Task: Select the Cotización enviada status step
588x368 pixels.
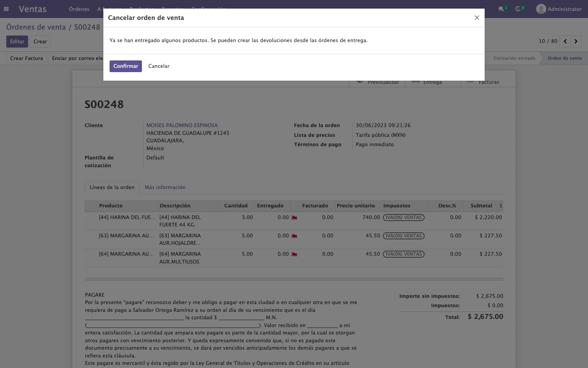Action: point(514,58)
